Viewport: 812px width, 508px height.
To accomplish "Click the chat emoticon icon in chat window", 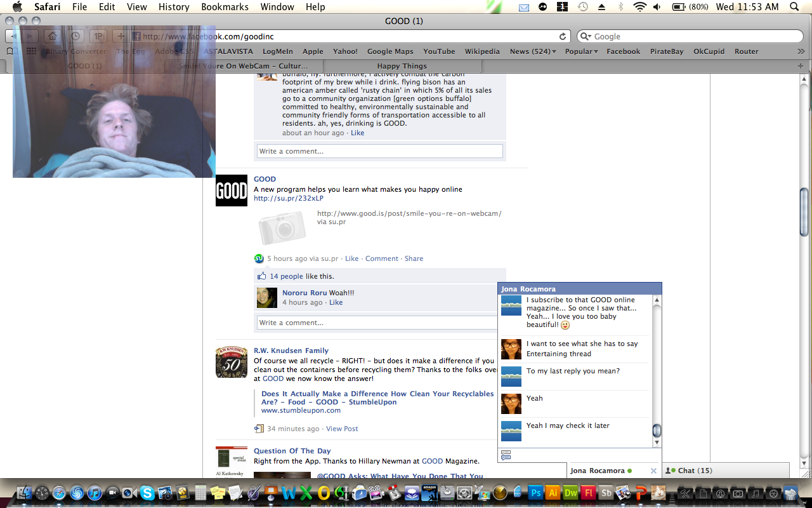I will pyautogui.click(x=506, y=455).
